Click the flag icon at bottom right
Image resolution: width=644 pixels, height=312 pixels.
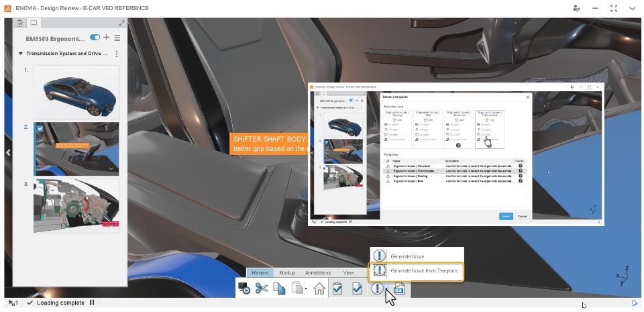(635, 303)
